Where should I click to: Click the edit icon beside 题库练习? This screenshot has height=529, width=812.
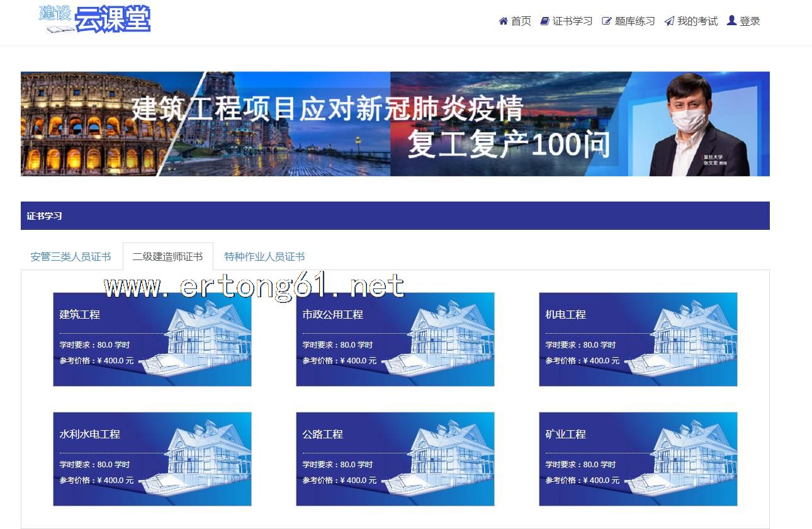click(x=607, y=21)
